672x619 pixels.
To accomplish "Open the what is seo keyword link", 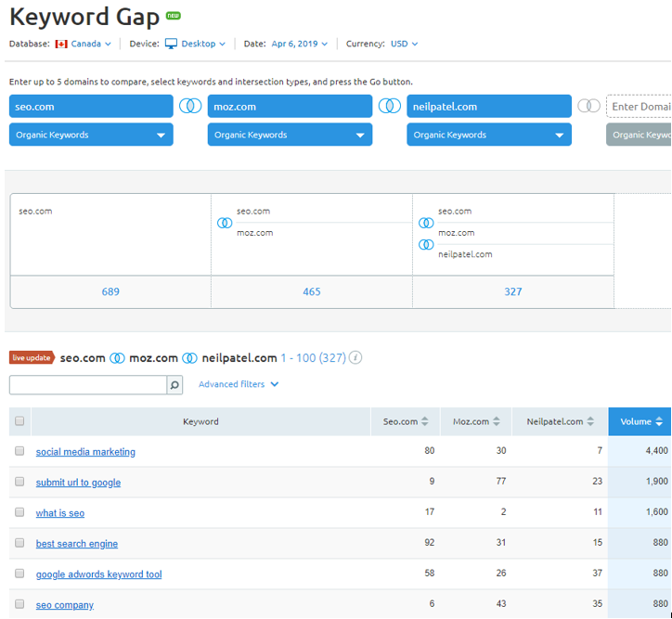I will coord(60,513).
